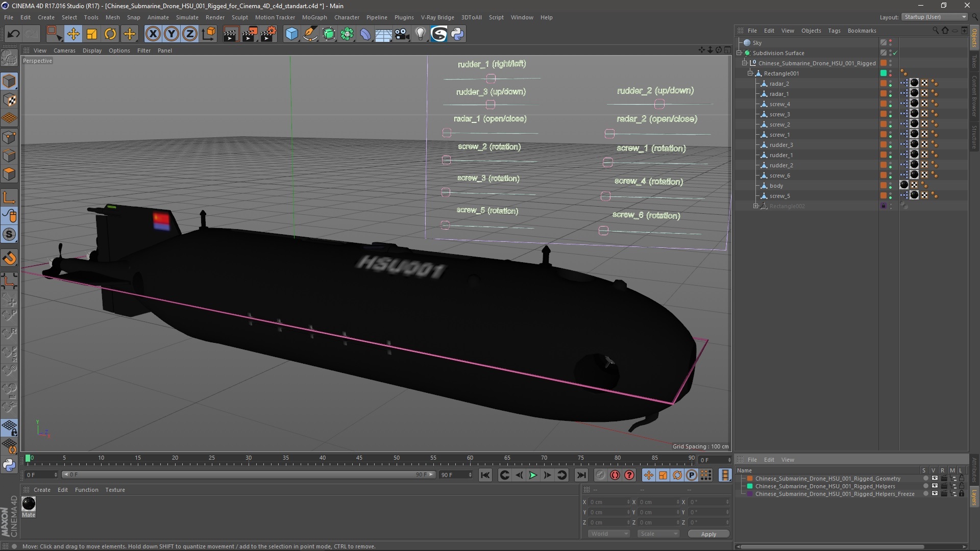The width and height of the screenshot is (980, 551).
Task: Click the X position 0 cm field
Action: click(609, 502)
